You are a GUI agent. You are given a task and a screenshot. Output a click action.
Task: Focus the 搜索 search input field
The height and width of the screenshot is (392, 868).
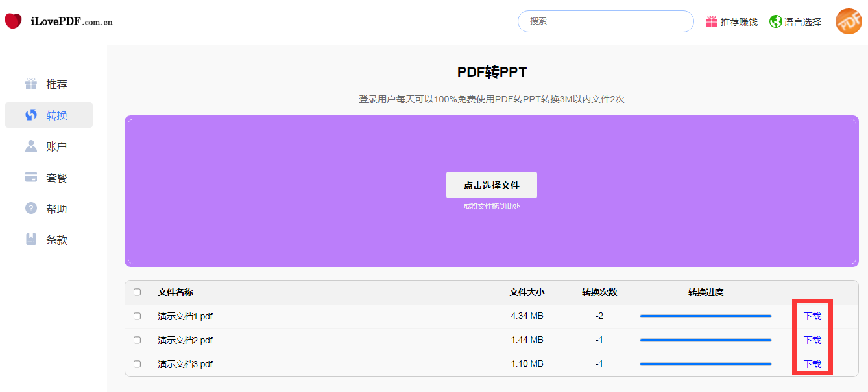[x=605, y=21]
